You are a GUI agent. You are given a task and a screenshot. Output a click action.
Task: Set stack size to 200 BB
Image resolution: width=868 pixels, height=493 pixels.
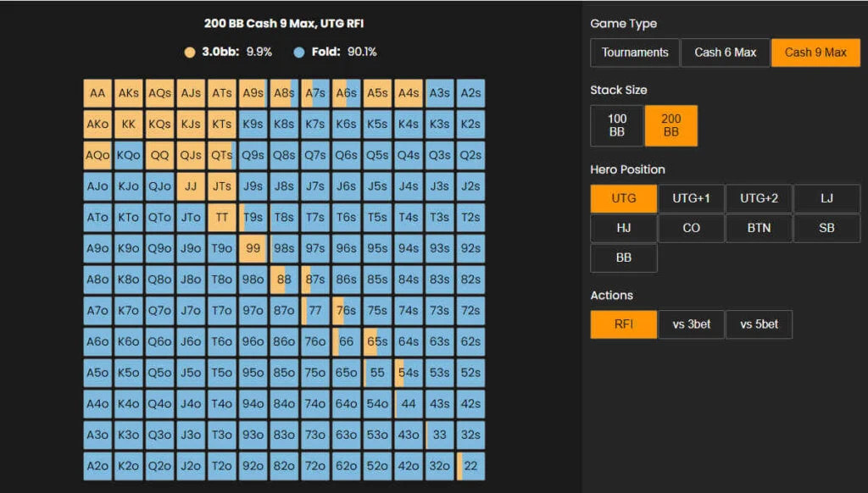pyautogui.click(x=670, y=125)
